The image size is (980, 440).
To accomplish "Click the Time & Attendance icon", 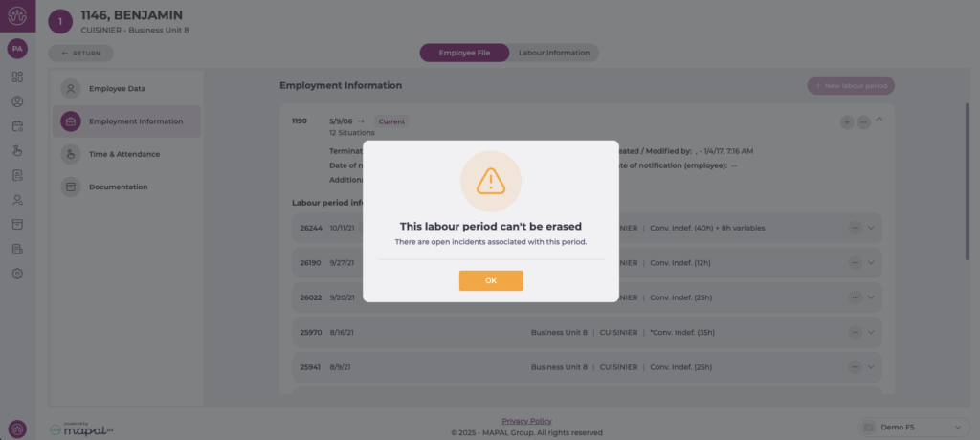I will coord(71,154).
